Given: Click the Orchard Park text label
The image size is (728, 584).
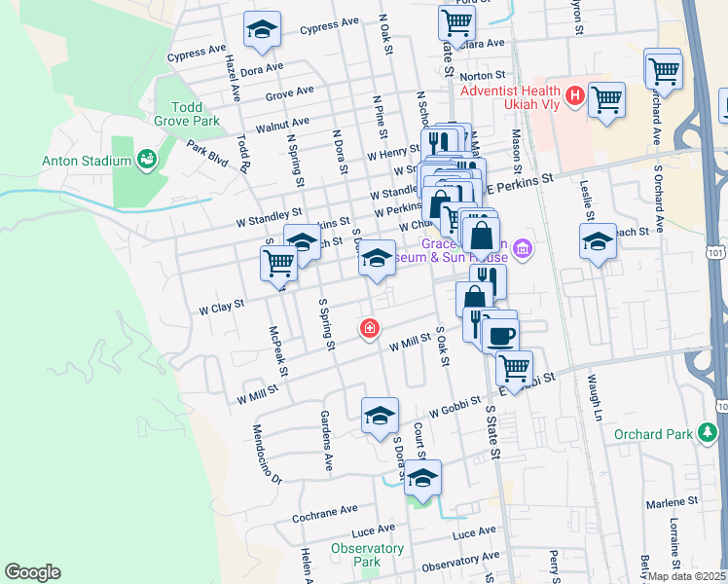Looking at the screenshot, I should pyautogui.click(x=653, y=434).
